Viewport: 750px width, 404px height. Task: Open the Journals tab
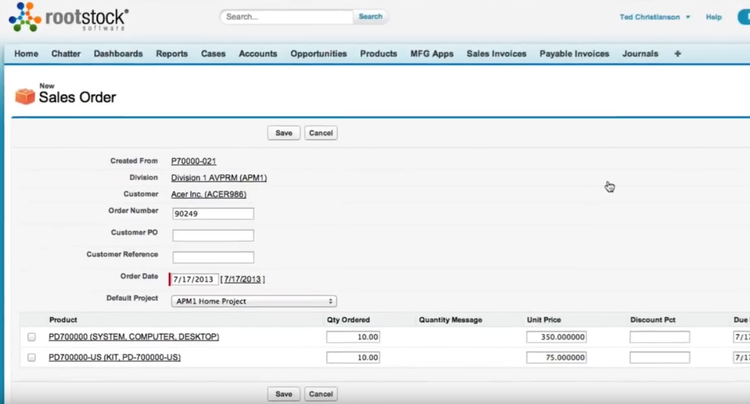640,54
